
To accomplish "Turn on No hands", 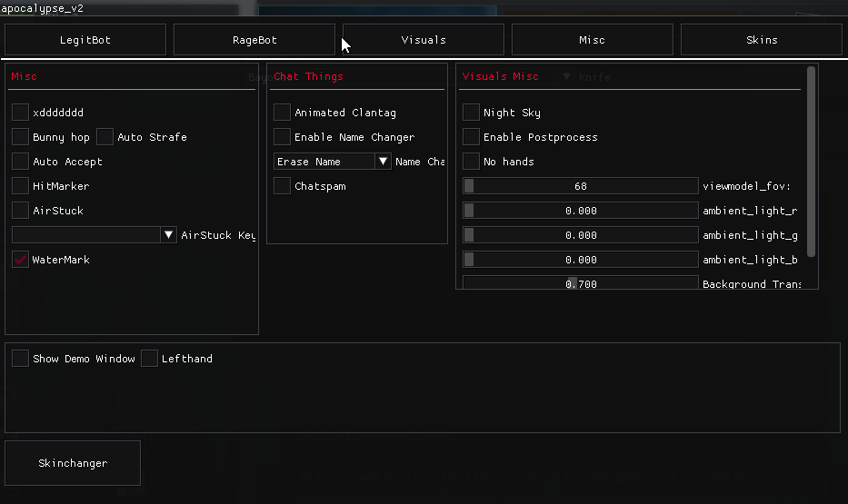I will pos(471,161).
